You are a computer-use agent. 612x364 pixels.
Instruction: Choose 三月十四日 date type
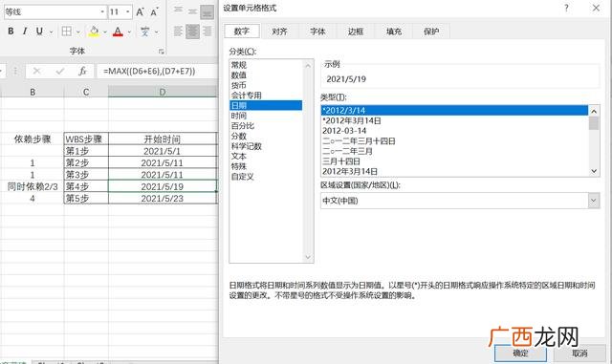tap(455, 161)
